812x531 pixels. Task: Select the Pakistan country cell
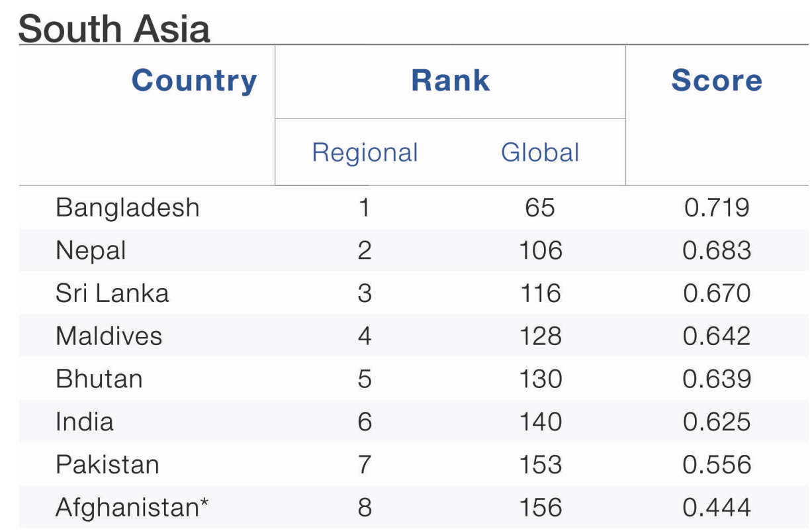(107, 465)
